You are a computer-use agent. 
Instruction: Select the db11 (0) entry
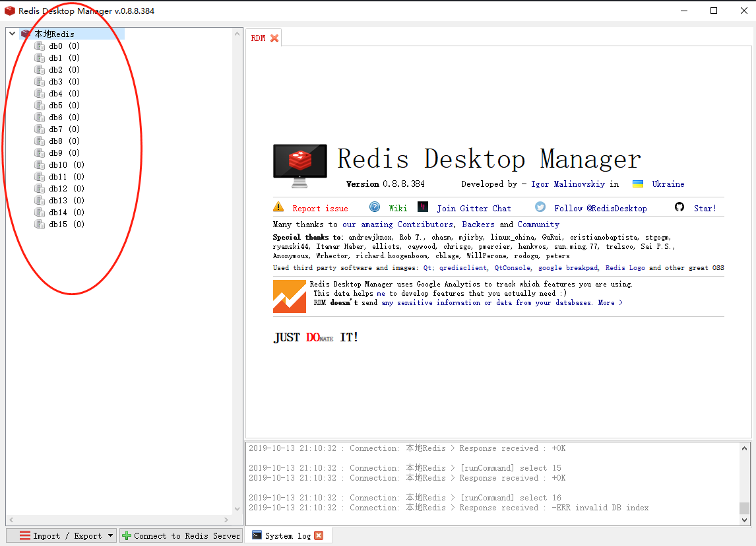click(67, 176)
